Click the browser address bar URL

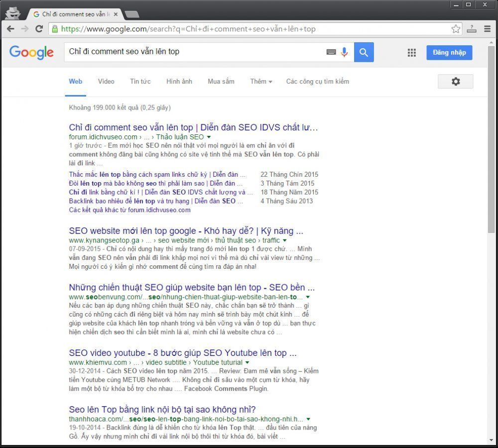coord(188,29)
